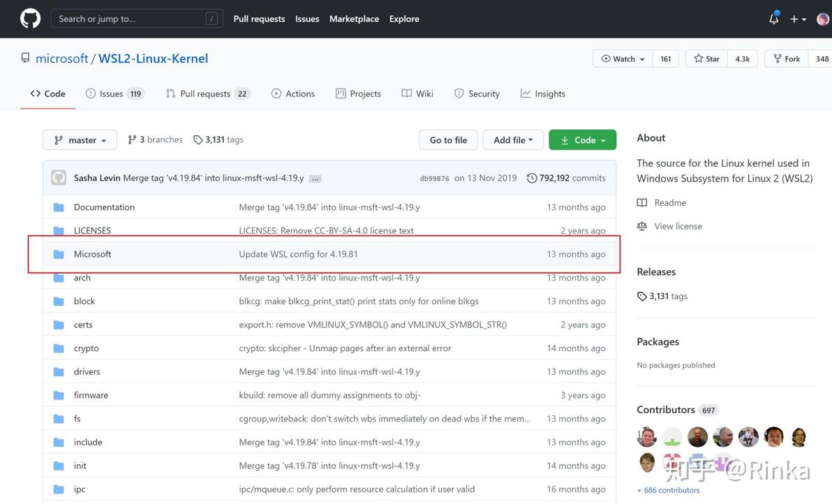The image size is (832, 504).
Task: Switch to the Issues tab
Action: (x=111, y=94)
